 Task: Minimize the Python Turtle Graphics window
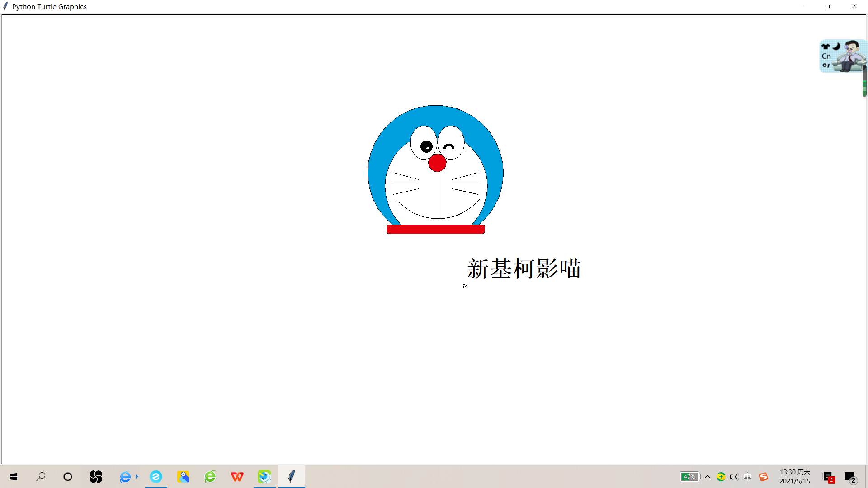(803, 6)
